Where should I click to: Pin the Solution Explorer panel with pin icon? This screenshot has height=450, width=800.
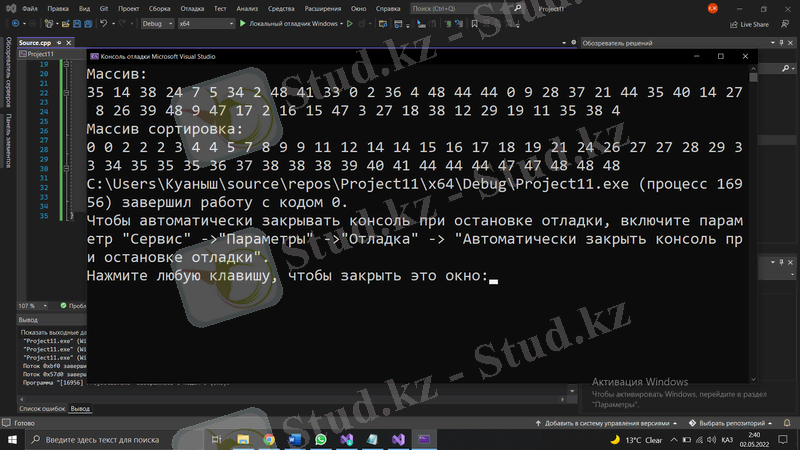point(781,43)
